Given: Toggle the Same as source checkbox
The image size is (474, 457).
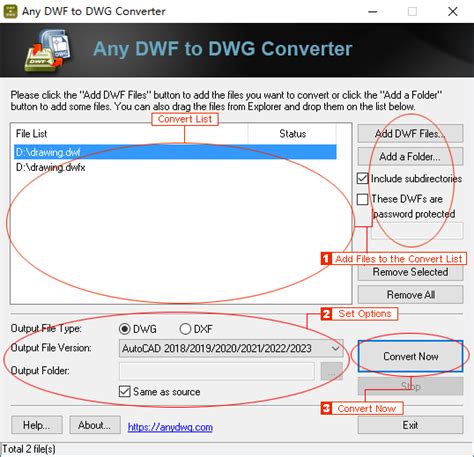Looking at the screenshot, I should [x=125, y=391].
